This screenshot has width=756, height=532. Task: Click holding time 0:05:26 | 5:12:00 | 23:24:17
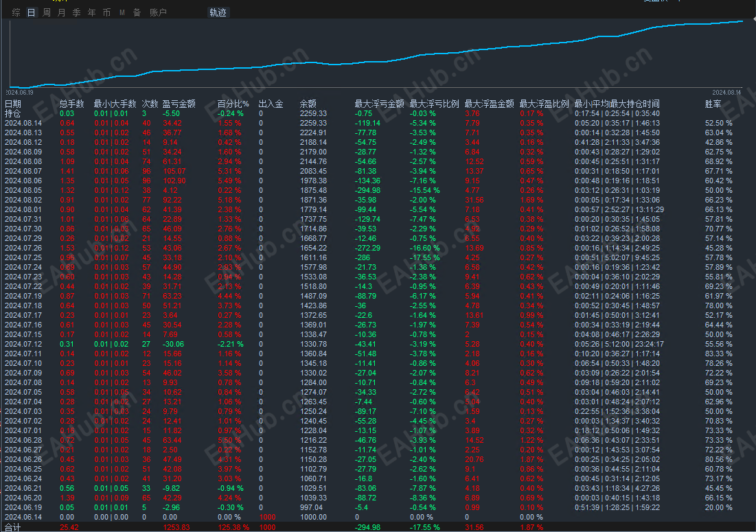click(x=619, y=344)
